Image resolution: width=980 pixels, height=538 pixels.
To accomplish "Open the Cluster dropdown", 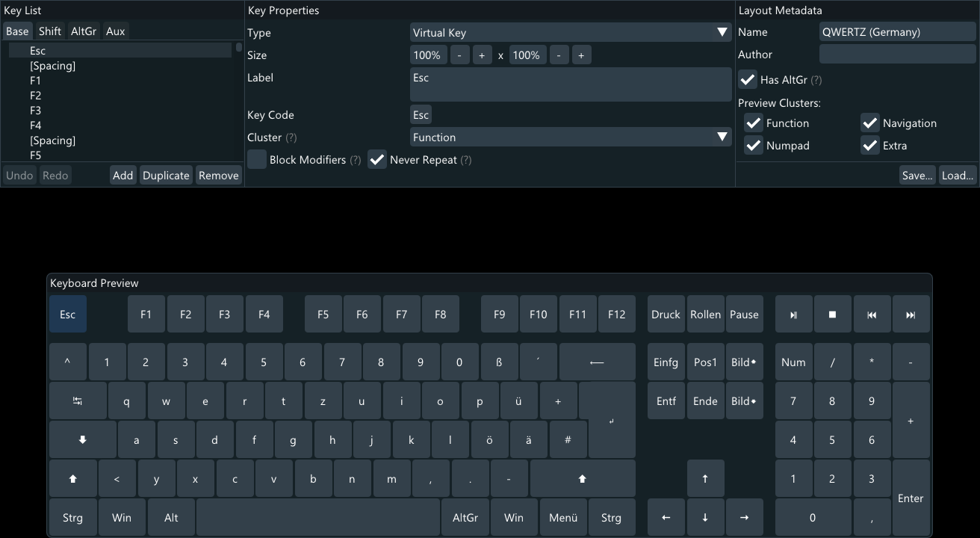I will [570, 137].
